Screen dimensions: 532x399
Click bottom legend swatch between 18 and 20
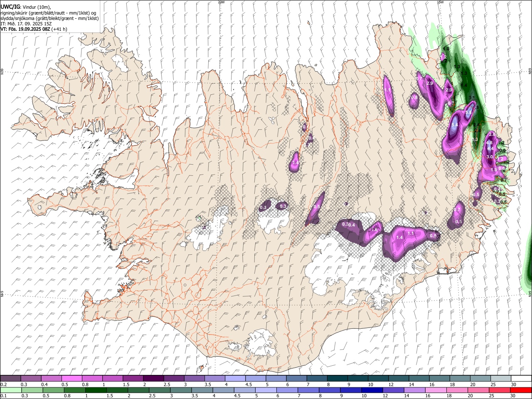pos(457,390)
